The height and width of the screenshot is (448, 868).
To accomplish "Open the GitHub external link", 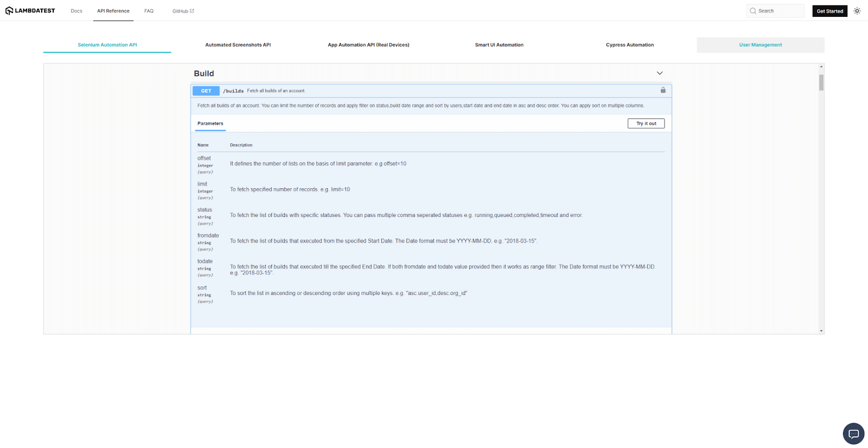I will pyautogui.click(x=183, y=11).
